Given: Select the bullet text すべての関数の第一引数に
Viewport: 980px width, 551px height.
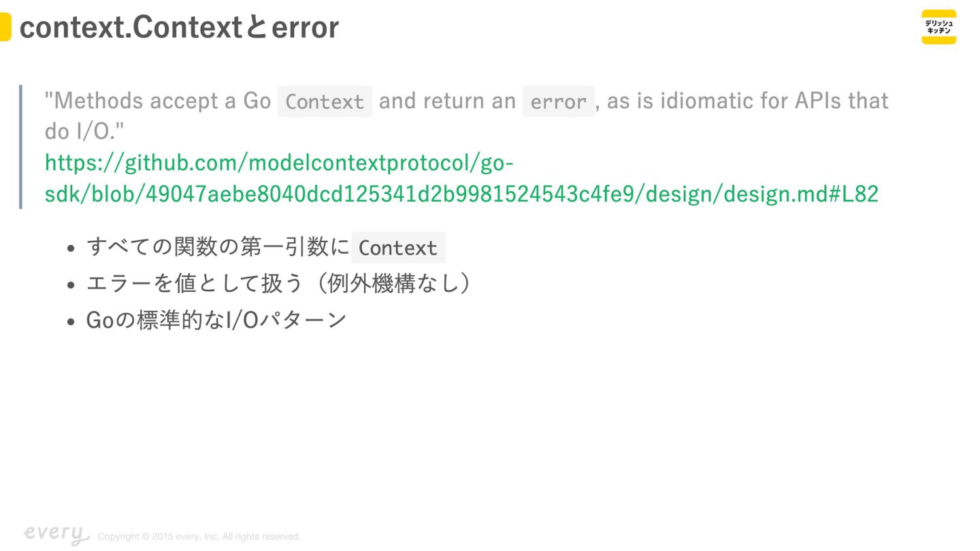Looking at the screenshot, I should (218, 248).
